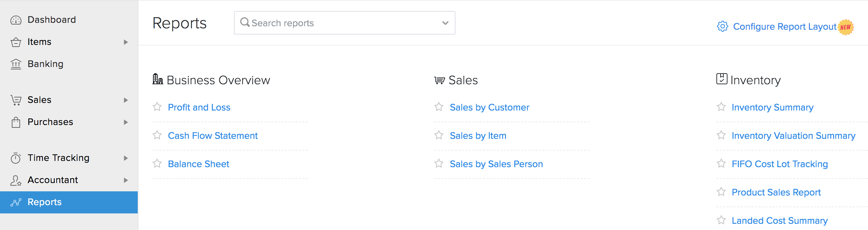Click the Dashboard gauge icon in the sidebar
Viewport: 868px width, 230px height.
click(x=16, y=20)
